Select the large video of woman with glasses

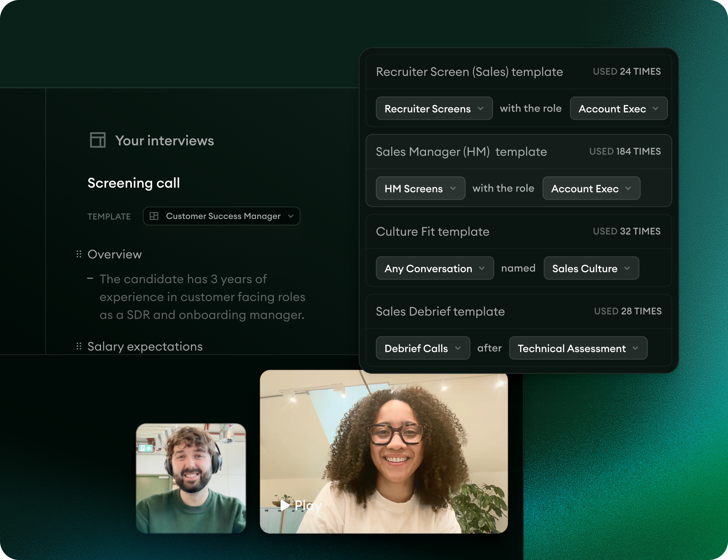[x=384, y=452]
